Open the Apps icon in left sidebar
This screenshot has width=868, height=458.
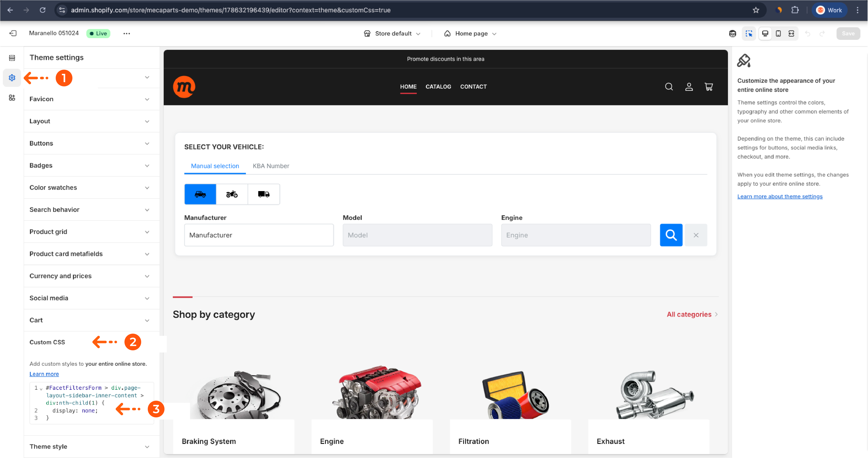tap(12, 98)
